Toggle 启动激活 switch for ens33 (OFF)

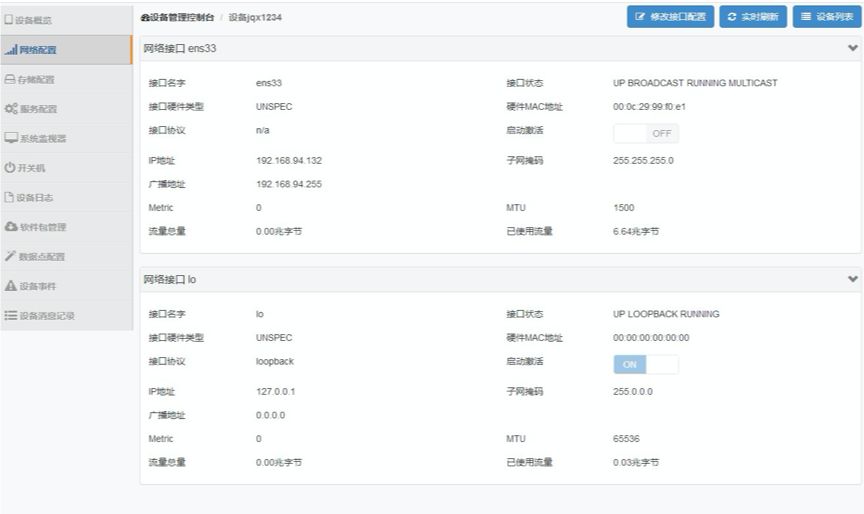pos(646,133)
